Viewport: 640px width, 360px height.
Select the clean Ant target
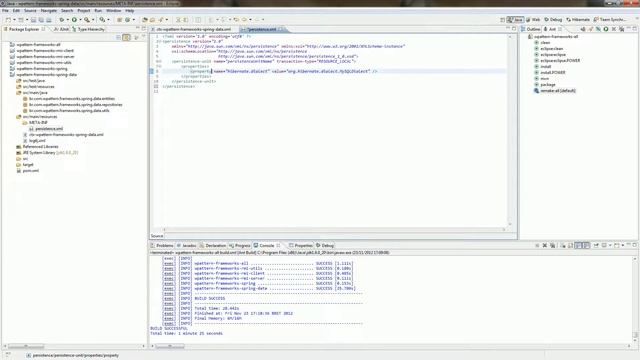pyautogui.click(x=545, y=42)
